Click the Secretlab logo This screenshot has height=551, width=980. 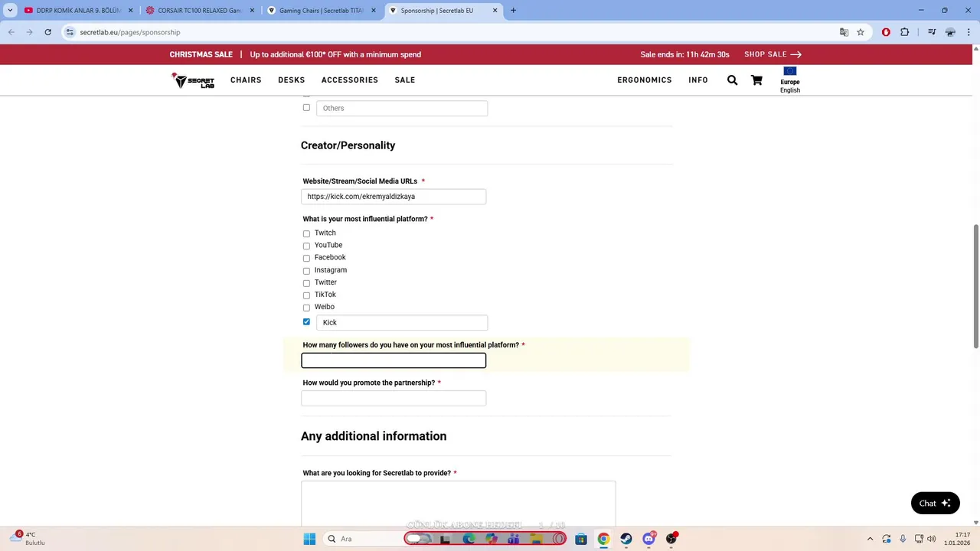(193, 80)
